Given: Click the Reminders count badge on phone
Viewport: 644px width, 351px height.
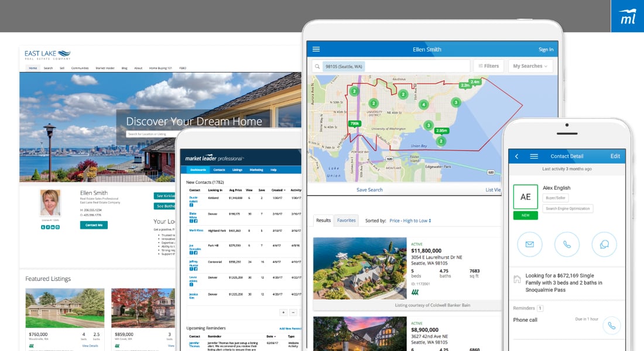Looking at the screenshot, I should tap(540, 308).
